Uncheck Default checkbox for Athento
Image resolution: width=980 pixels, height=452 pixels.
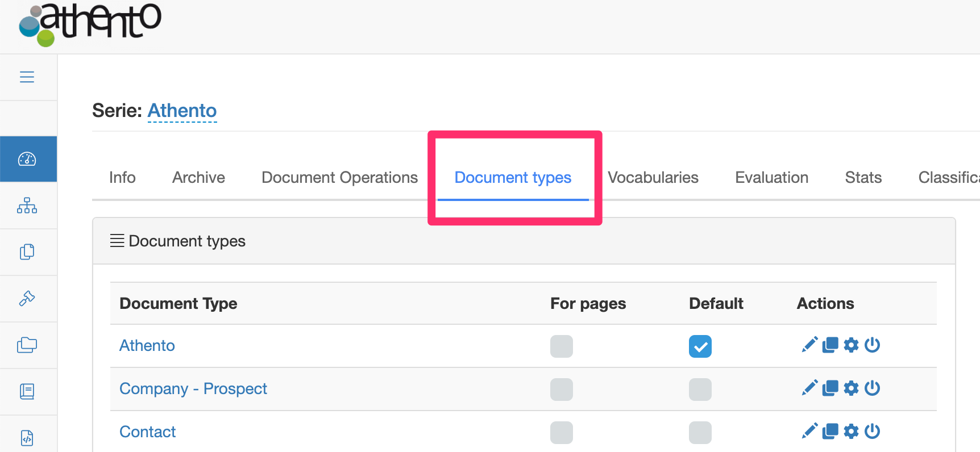(700, 346)
